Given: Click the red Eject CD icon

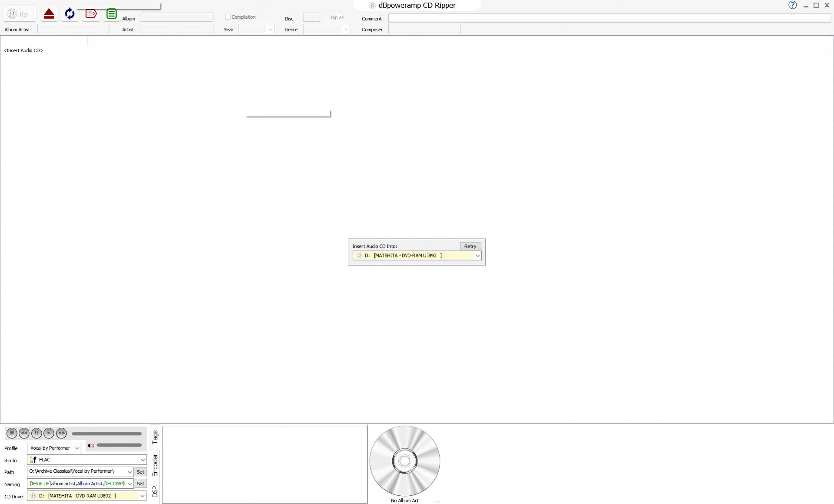Looking at the screenshot, I should coord(49,14).
